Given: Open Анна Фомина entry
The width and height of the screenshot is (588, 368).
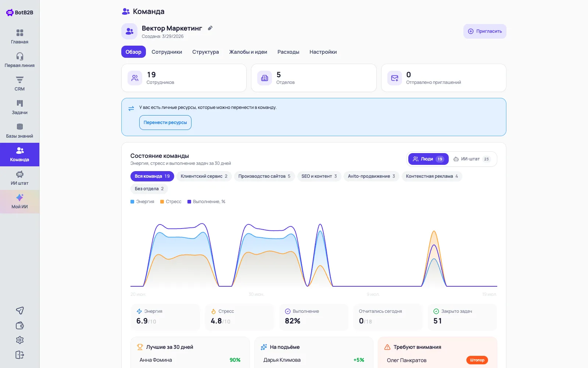Looking at the screenshot, I should coord(156,360).
